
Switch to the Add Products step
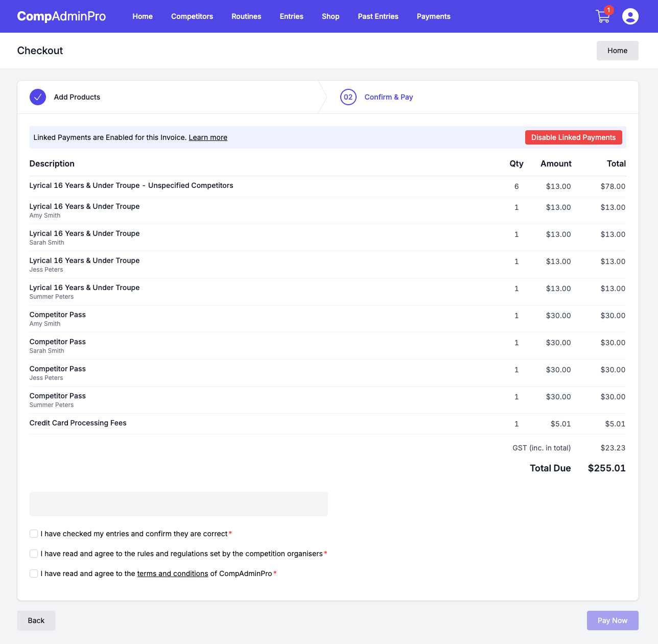coord(77,97)
